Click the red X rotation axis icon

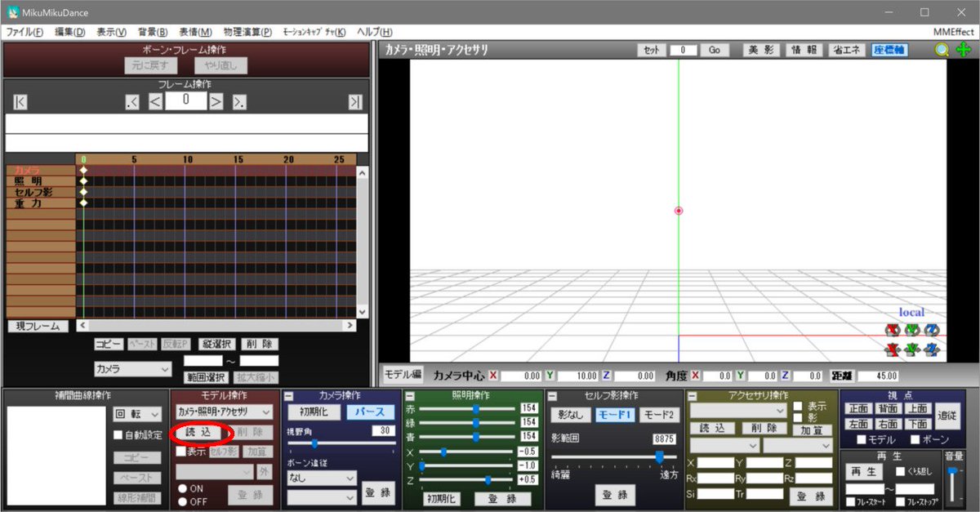pyautogui.click(x=893, y=330)
